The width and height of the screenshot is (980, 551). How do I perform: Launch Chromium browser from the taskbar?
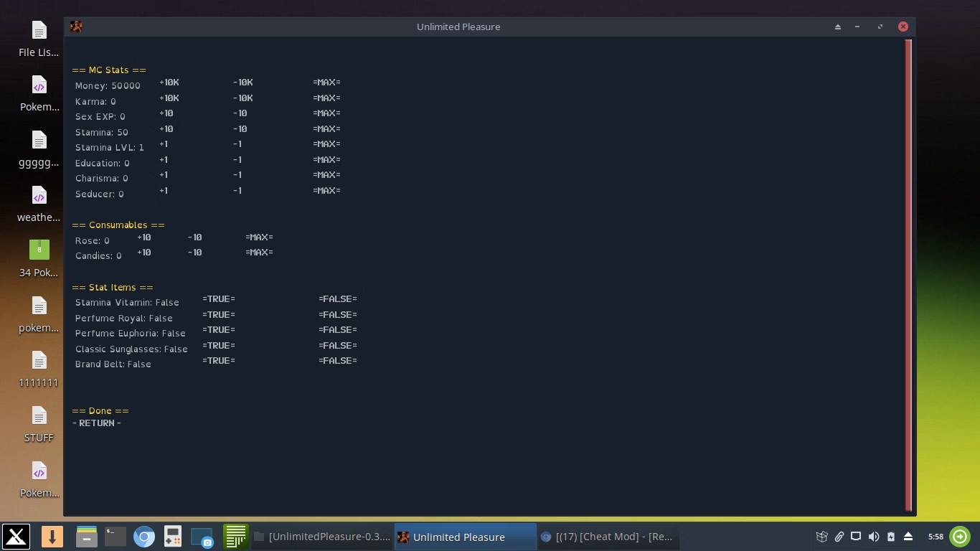click(x=144, y=537)
